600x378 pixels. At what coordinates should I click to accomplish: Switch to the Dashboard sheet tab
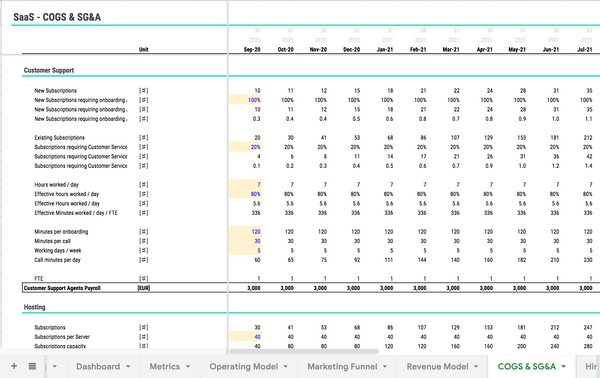(x=98, y=367)
